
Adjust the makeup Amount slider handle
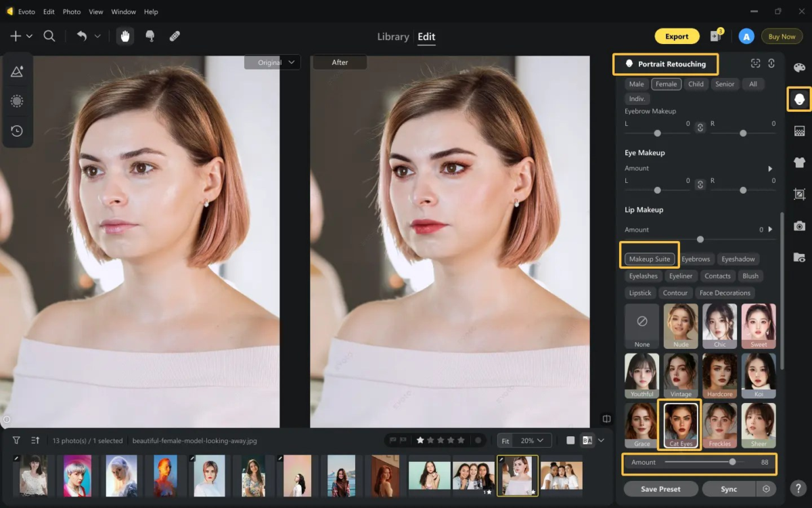click(x=732, y=462)
